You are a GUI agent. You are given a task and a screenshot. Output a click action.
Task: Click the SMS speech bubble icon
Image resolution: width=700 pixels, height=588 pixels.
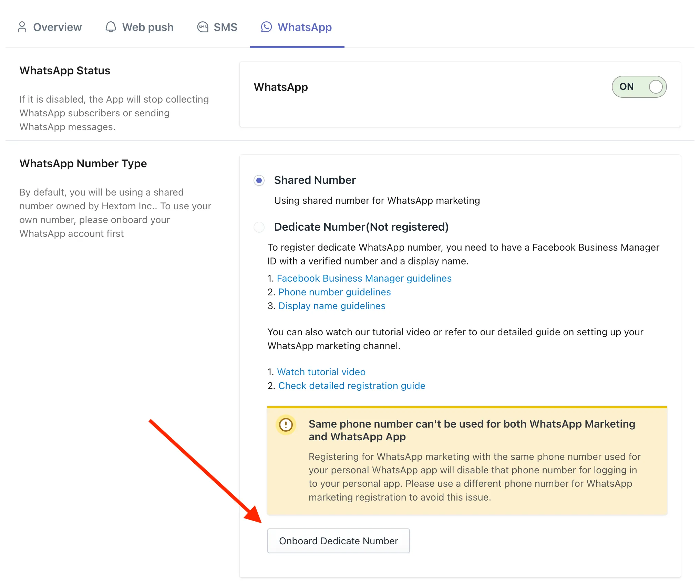pos(203,27)
